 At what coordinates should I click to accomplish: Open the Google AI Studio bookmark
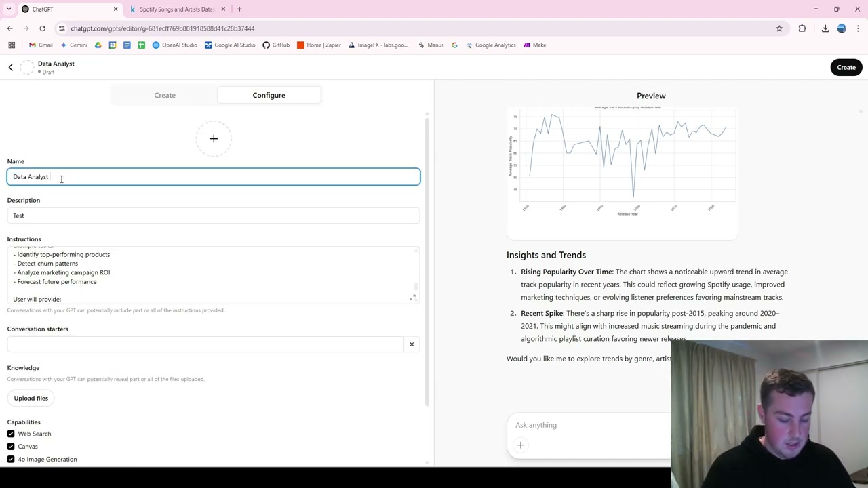230,45
